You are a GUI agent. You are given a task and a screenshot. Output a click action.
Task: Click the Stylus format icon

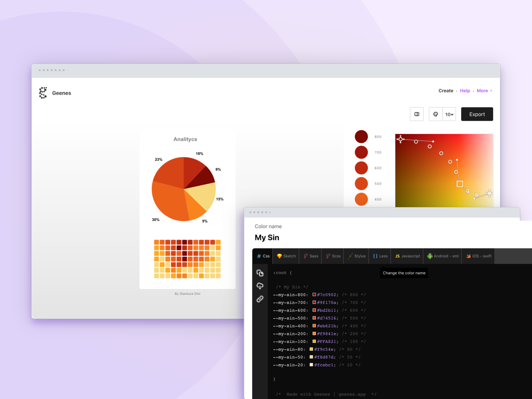[350, 256]
